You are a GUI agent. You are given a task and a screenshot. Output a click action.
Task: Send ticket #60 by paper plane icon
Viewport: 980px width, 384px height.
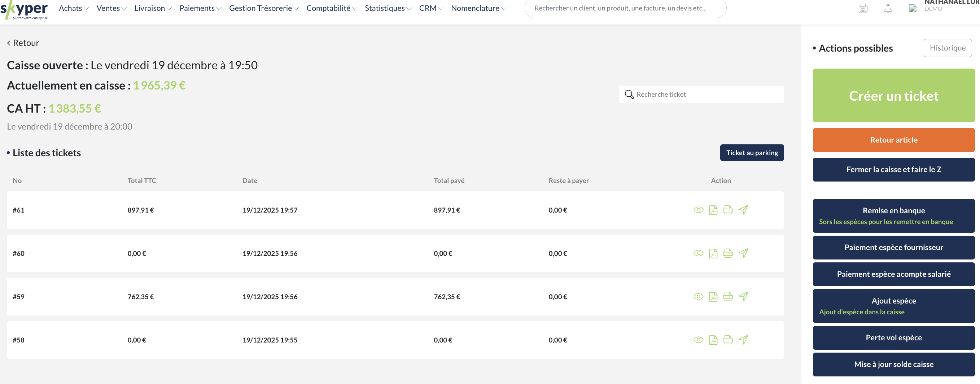coord(743,253)
